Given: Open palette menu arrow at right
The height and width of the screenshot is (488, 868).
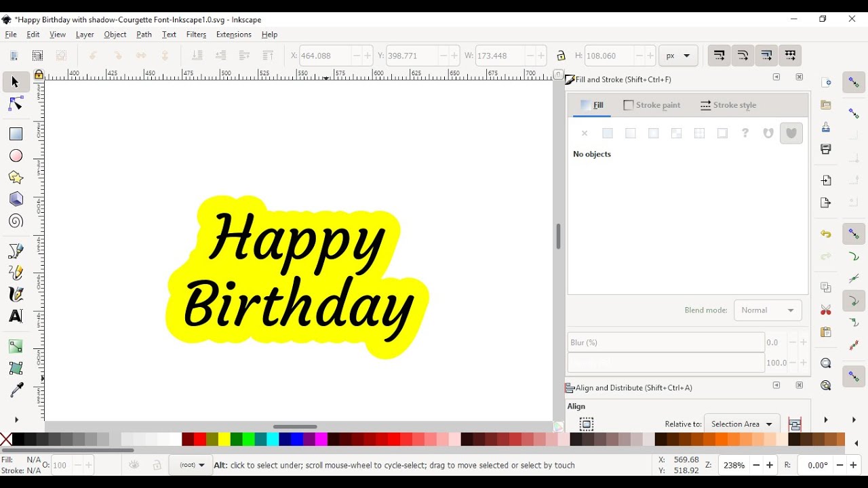Looking at the screenshot, I should (x=856, y=443).
